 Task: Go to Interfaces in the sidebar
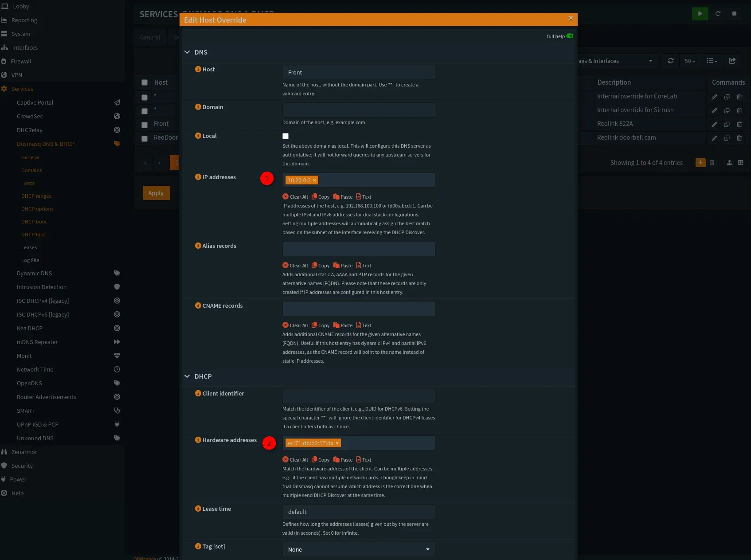pyautogui.click(x=25, y=47)
